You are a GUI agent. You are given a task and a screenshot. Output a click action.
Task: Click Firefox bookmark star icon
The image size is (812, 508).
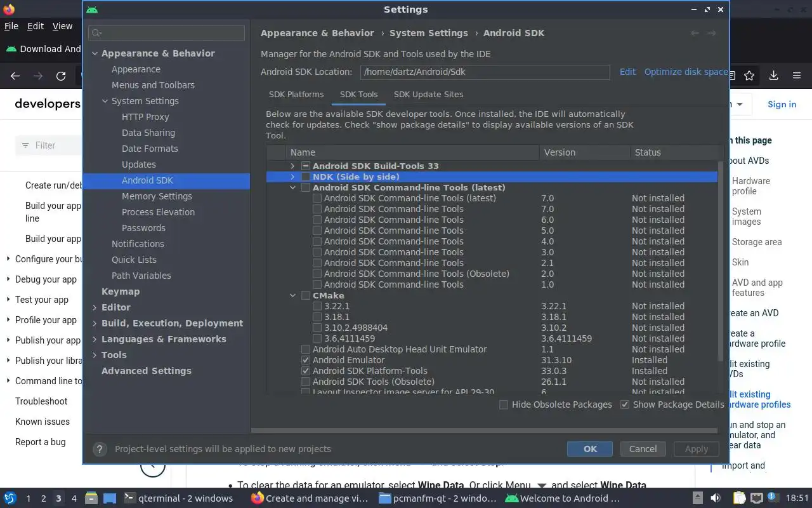click(x=749, y=76)
